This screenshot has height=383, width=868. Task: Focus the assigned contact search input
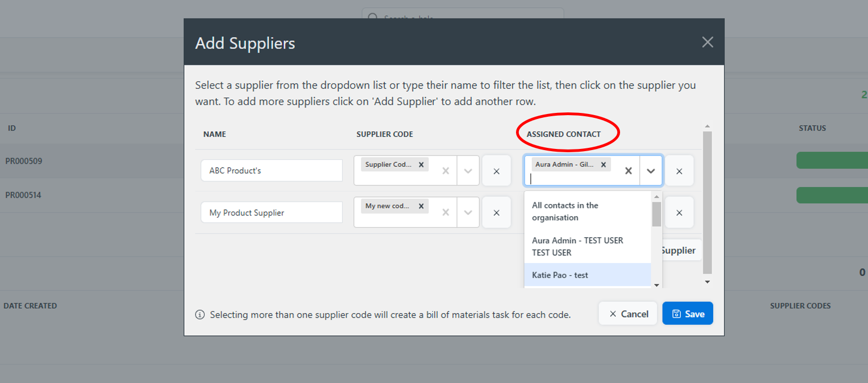pos(573,178)
